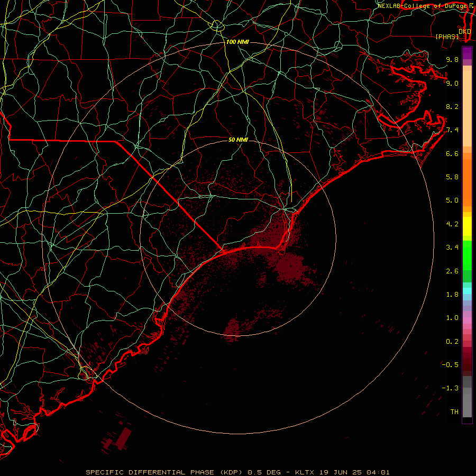Click the 0.2 value on the color scale
This screenshot has width=476, height=476.
click(x=452, y=342)
